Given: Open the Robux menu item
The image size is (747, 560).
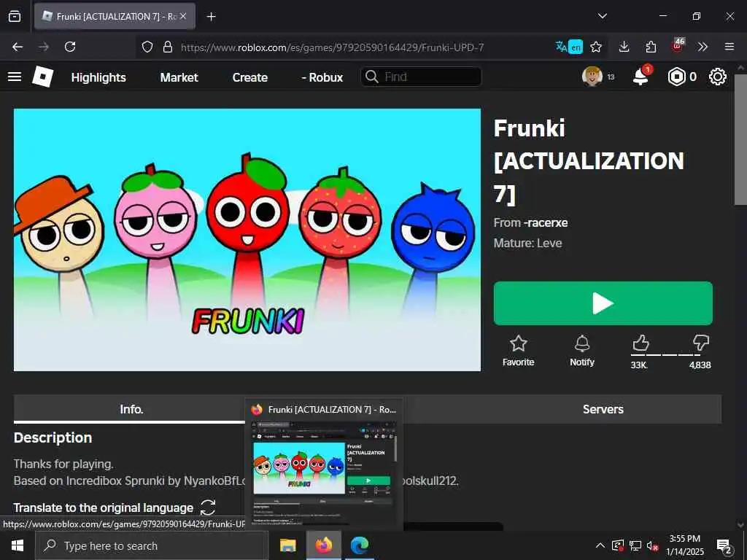Looking at the screenshot, I should coord(322,77).
